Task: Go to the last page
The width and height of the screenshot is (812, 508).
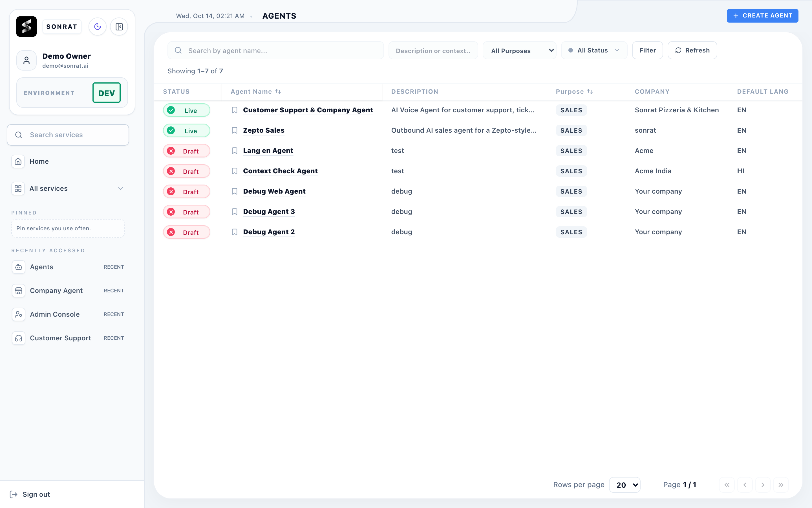Action: (x=781, y=485)
